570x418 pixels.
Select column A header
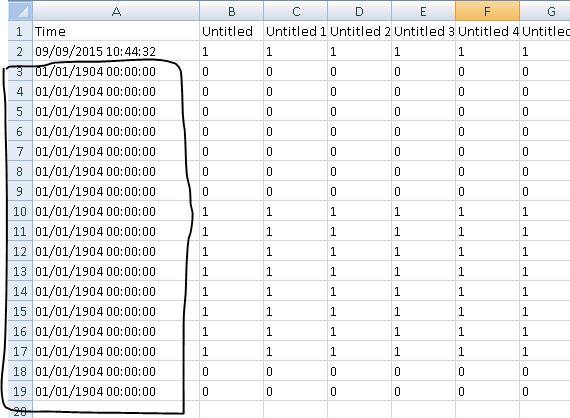(116, 11)
